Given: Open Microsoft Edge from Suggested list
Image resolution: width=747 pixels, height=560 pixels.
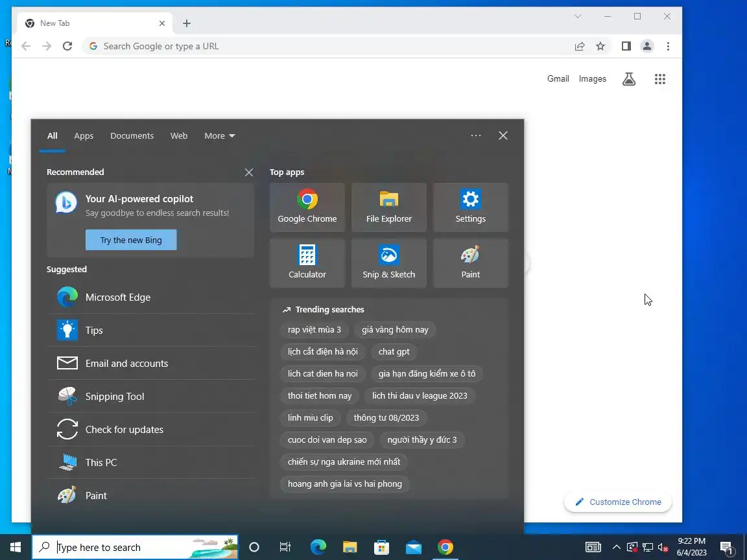Looking at the screenshot, I should (150, 297).
